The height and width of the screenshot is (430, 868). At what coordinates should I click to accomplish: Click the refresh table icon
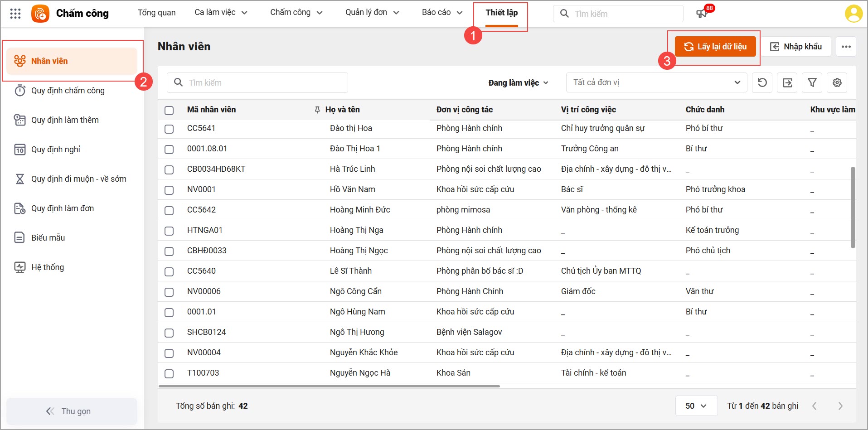coord(762,82)
